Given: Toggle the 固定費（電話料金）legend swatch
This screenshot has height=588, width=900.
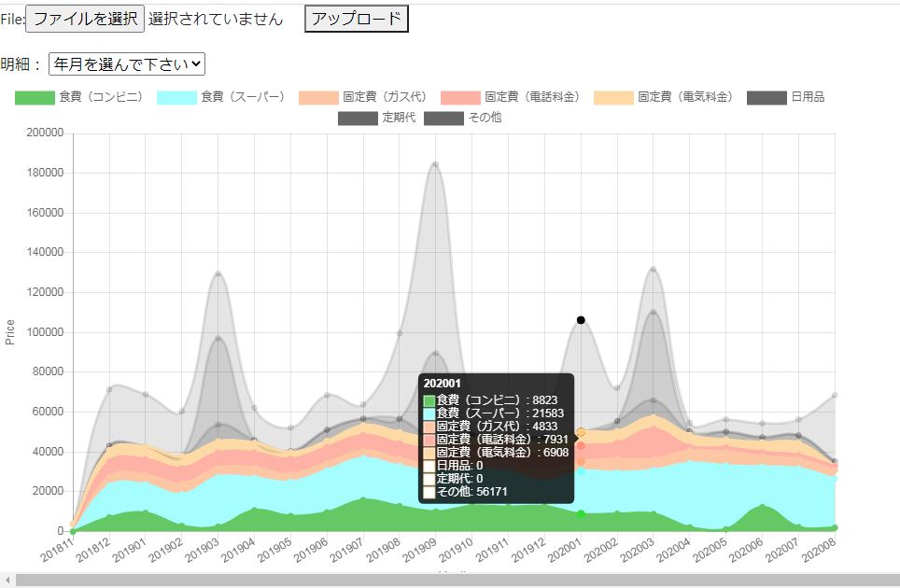Looking at the screenshot, I should pos(460,97).
